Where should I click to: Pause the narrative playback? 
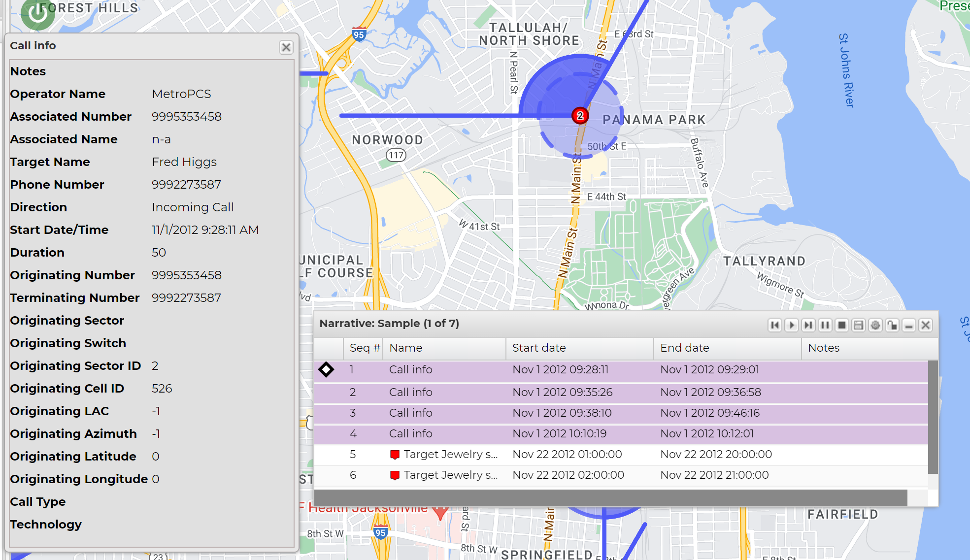(825, 325)
